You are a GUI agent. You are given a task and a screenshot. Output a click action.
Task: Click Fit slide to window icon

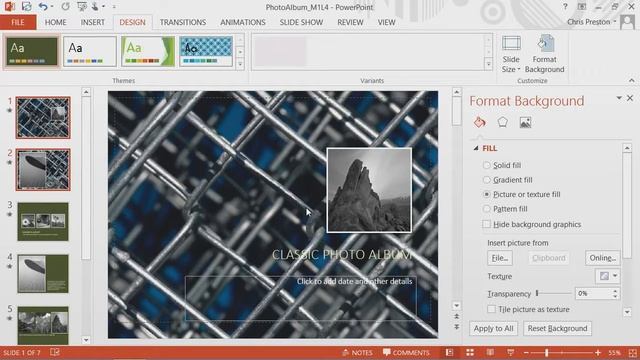pos(633,352)
